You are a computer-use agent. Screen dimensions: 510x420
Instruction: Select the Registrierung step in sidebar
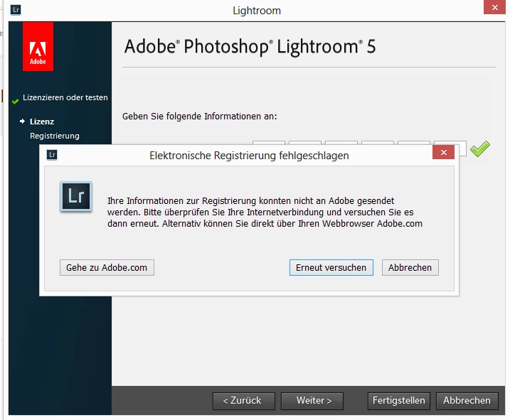[x=55, y=136]
